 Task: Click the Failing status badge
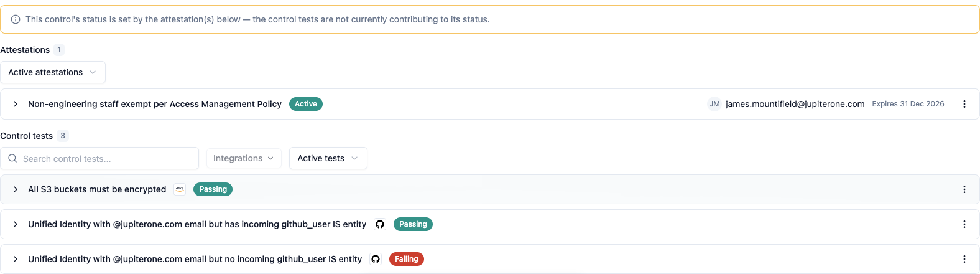point(407,259)
